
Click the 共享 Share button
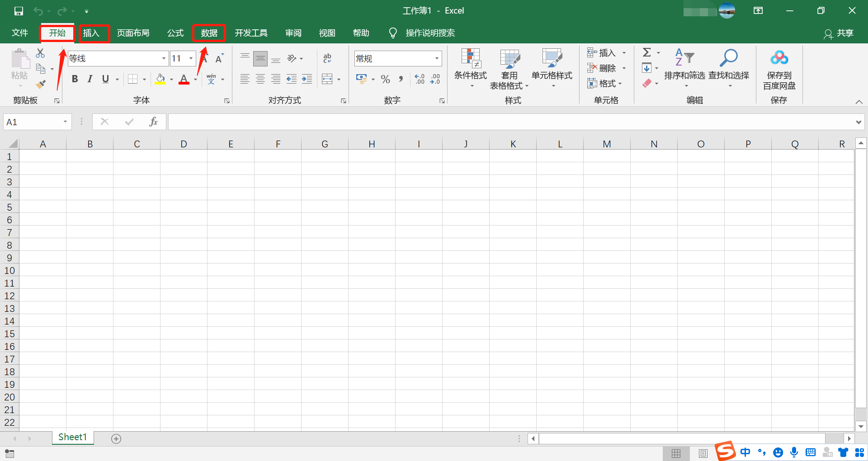pos(839,33)
